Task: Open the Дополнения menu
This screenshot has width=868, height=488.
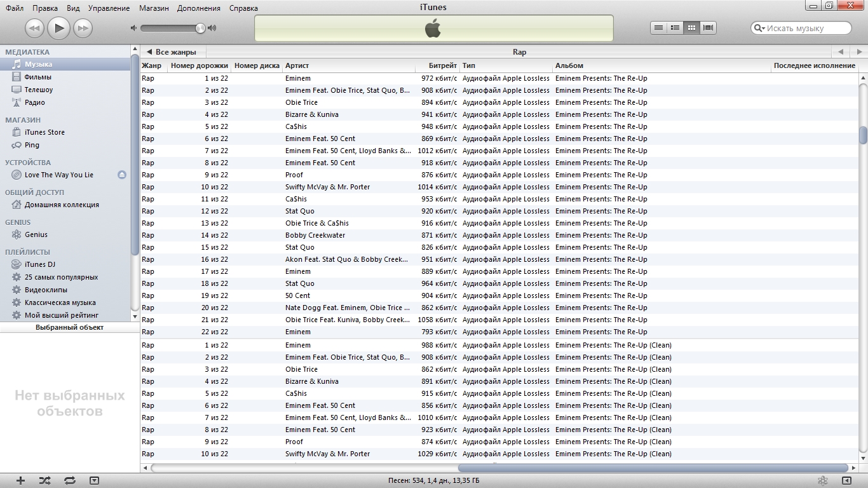Action: (199, 8)
